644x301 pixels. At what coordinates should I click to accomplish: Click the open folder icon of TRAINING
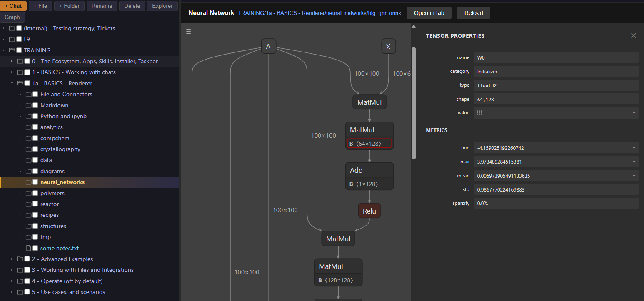(x=12, y=50)
